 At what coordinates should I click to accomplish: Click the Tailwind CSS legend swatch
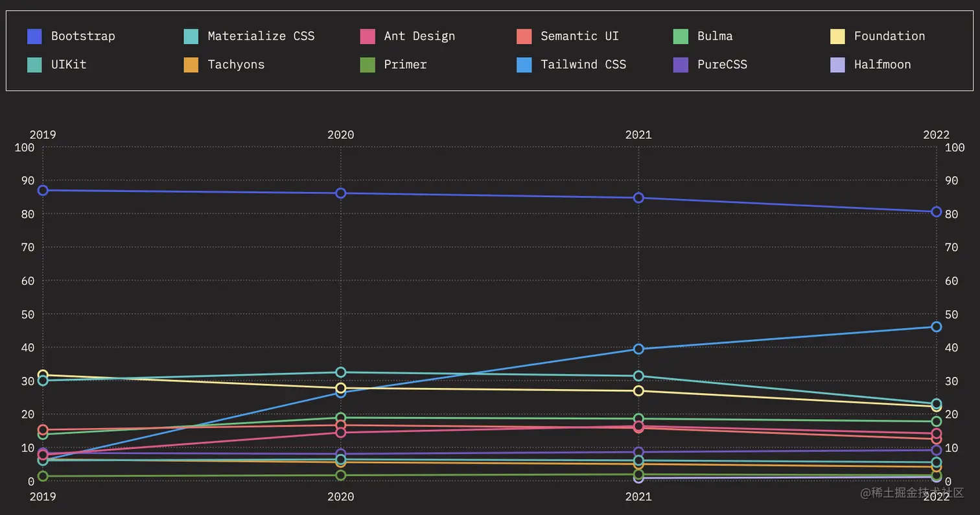click(x=524, y=65)
